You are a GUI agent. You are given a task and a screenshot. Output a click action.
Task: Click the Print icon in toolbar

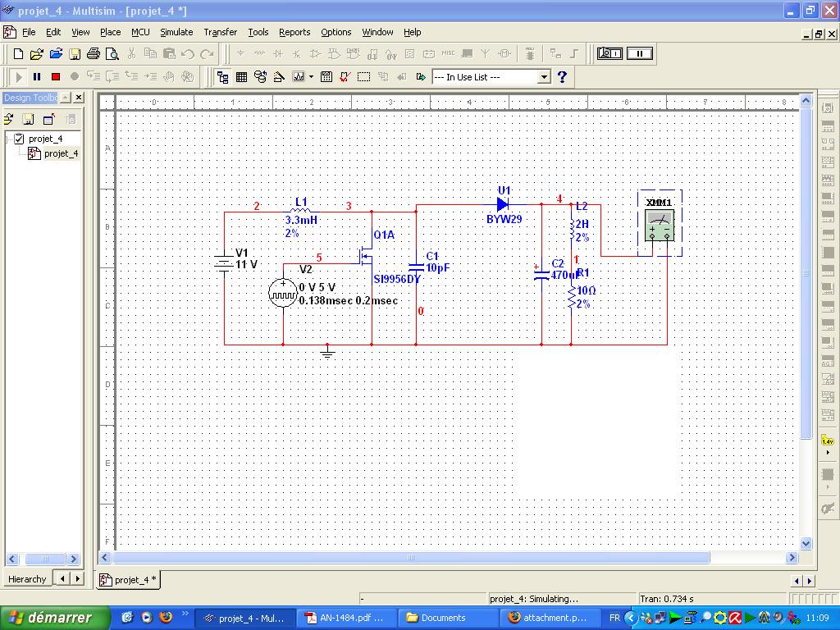pyautogui.click(x=94, y=54)
